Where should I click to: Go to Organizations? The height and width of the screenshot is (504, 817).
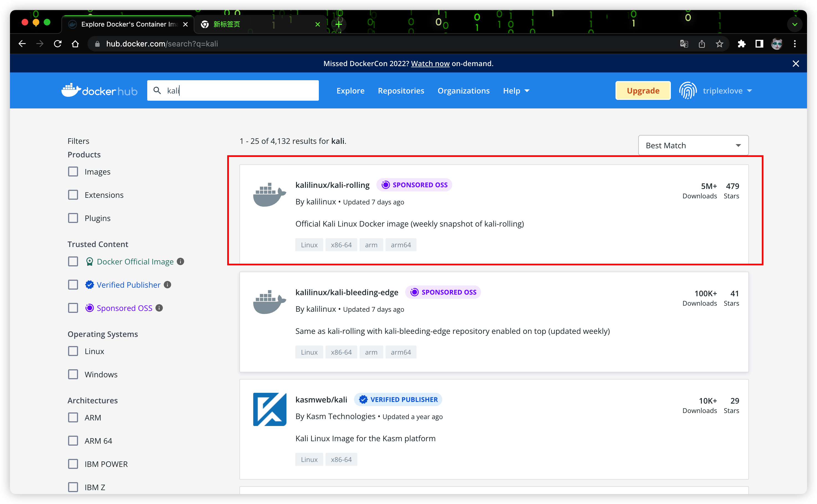pos(464,91)
